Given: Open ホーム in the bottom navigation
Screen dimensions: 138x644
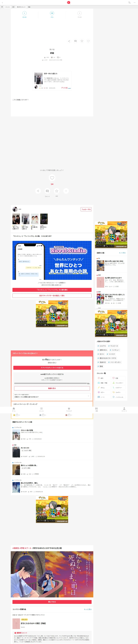Looking at the screenshot, I should [x=14, y=409].
